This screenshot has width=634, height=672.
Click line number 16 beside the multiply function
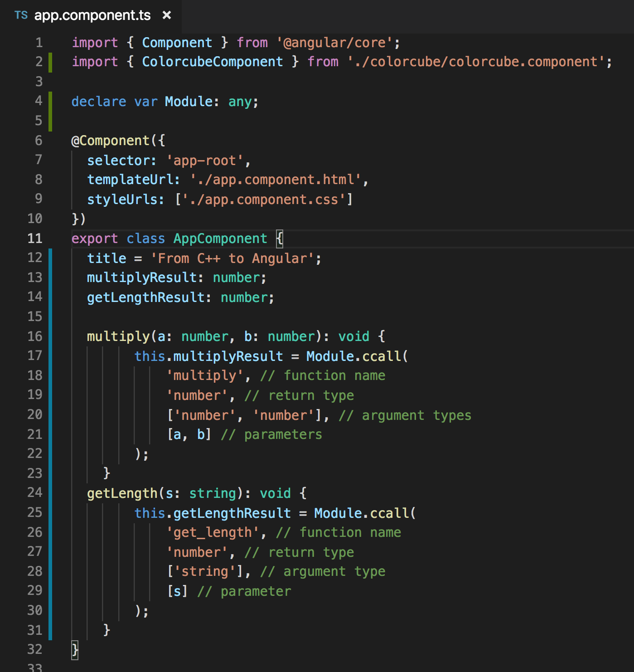pos(35,336)
